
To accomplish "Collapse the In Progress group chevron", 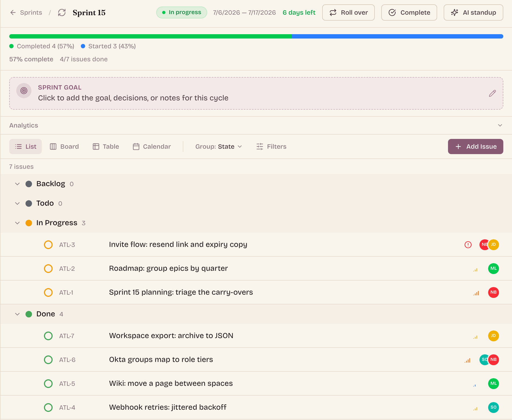I will 17,223.
